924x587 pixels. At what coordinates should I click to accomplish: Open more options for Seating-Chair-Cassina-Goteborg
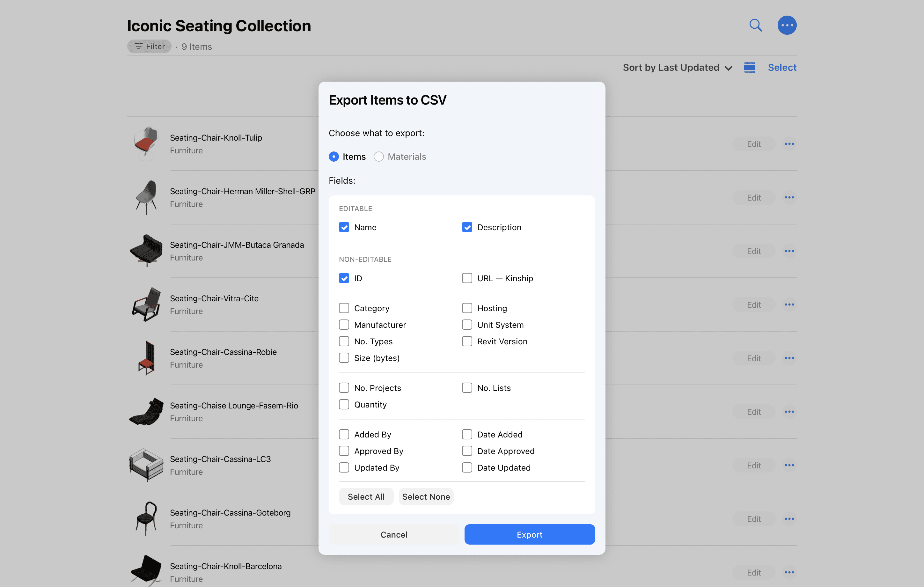tap(789, 519)
